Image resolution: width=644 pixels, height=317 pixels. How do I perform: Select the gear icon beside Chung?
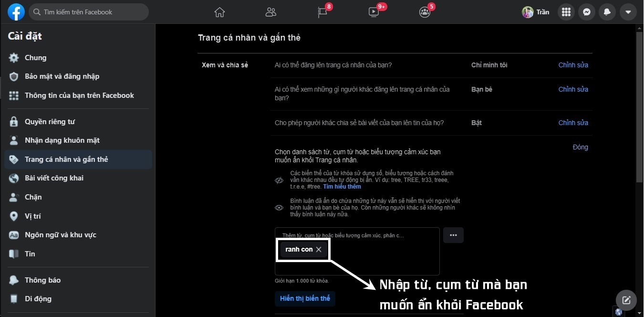pyautogui.click(x=14, y=57)
